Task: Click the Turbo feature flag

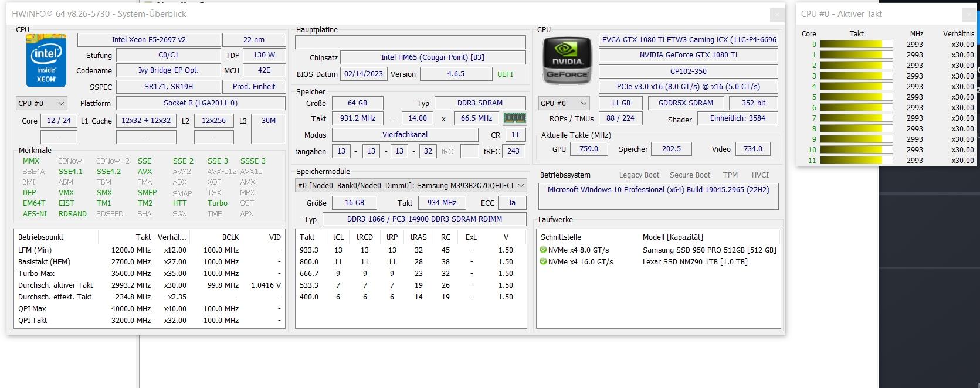Action: pos(218,203)
